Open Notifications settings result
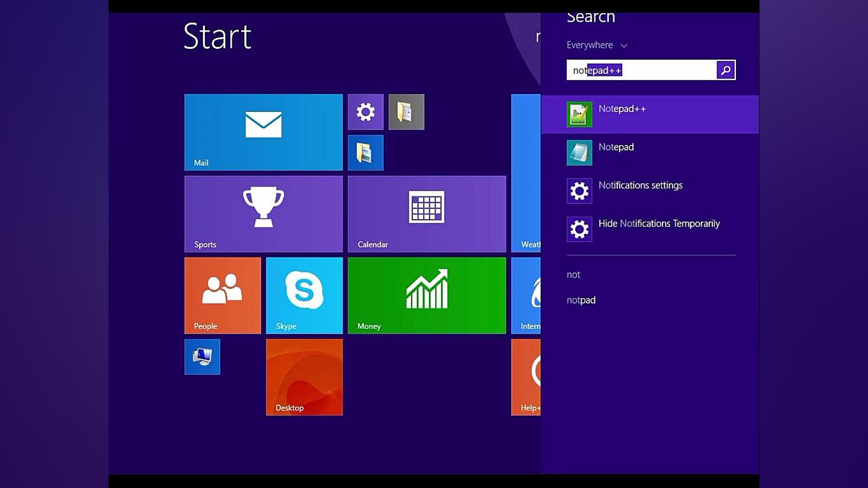The height and width of the screenshot is (488, 868). point(650,191)
